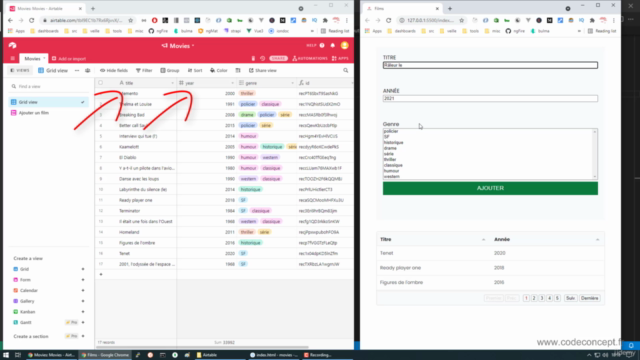Open the view collaborators people icon
This screenshot has height=360, width=640.
click(87, 70)
